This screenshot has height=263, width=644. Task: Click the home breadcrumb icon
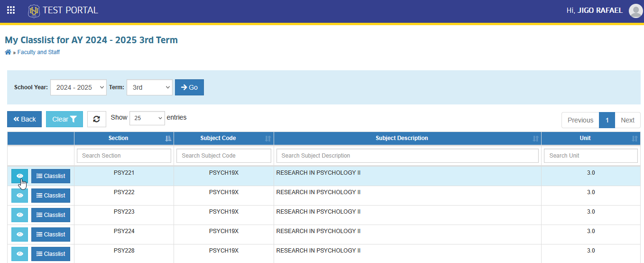[8, 52]
